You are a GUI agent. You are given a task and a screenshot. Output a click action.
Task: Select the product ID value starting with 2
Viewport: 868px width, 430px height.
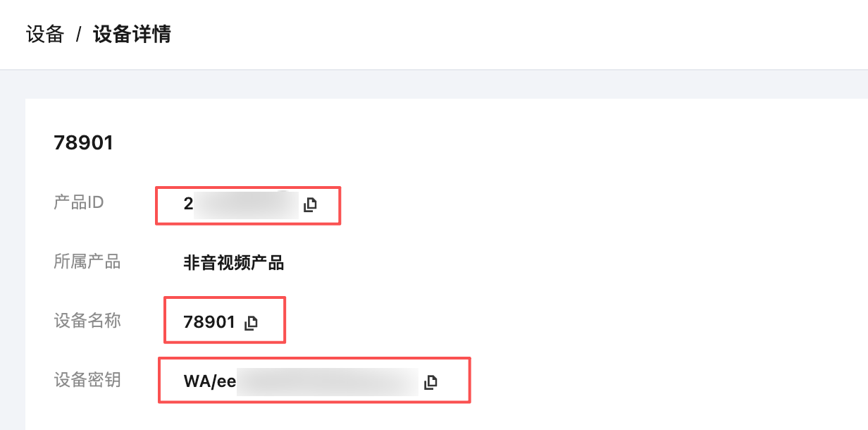[x=188, y=204]
